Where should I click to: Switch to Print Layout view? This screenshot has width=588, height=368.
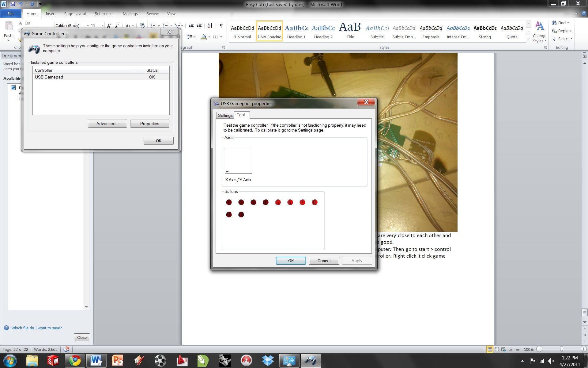(490, 349)
